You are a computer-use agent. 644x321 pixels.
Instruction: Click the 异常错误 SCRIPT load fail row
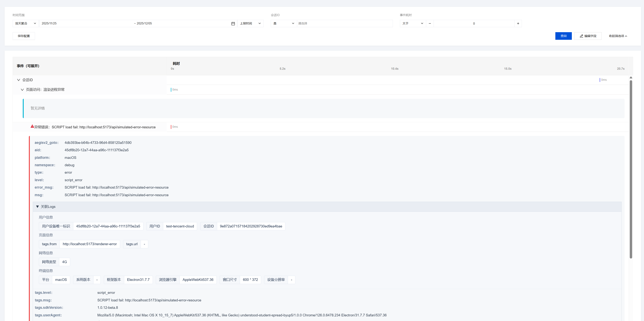95,127
